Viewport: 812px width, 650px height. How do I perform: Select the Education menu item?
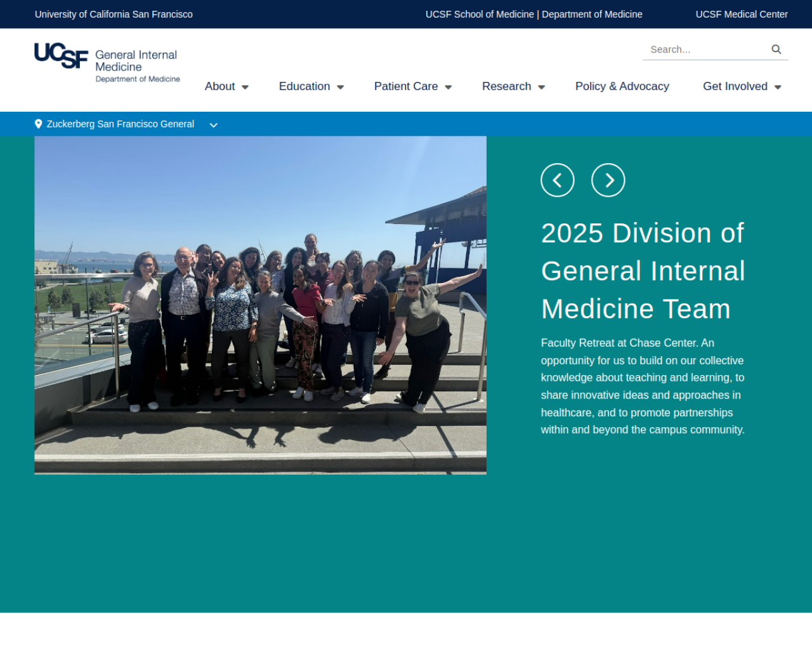304,86
